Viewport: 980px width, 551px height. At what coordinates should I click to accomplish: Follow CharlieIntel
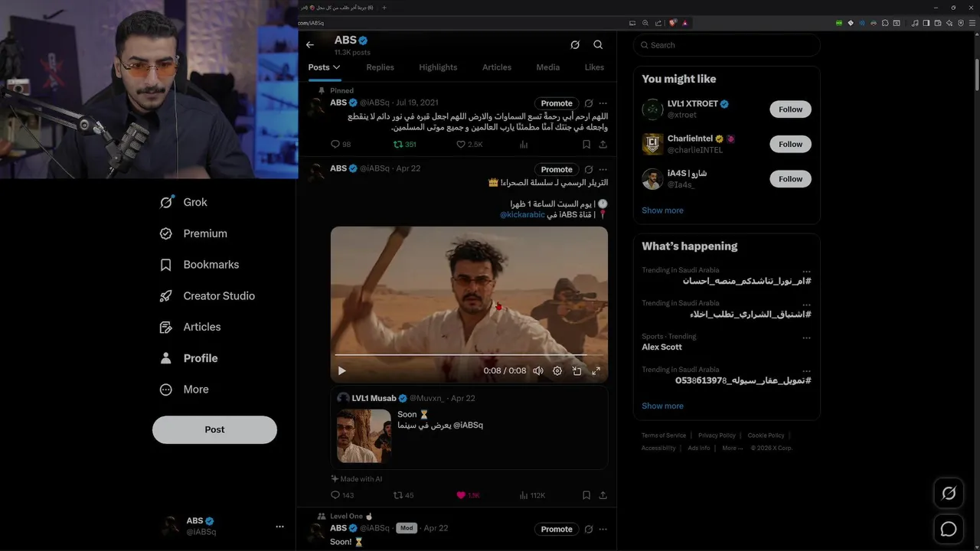791,144
